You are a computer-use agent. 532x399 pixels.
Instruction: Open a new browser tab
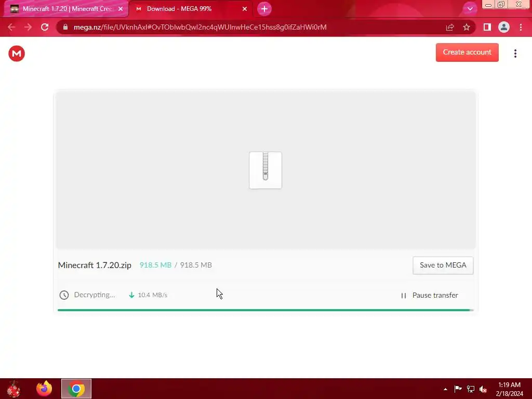pos(264,9)
